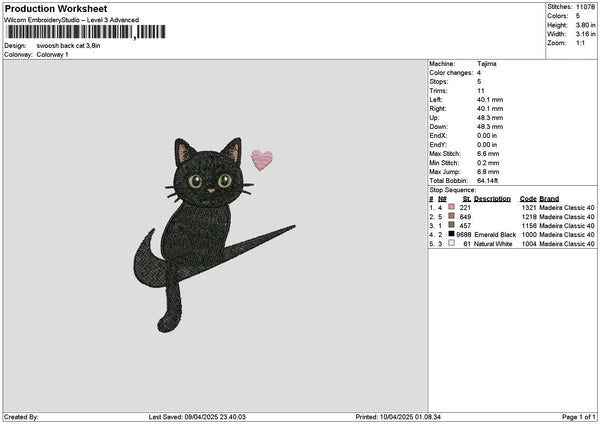The image size is (600, 424).
Task: Click the 'Left:' label
Action: click(436, 100)
